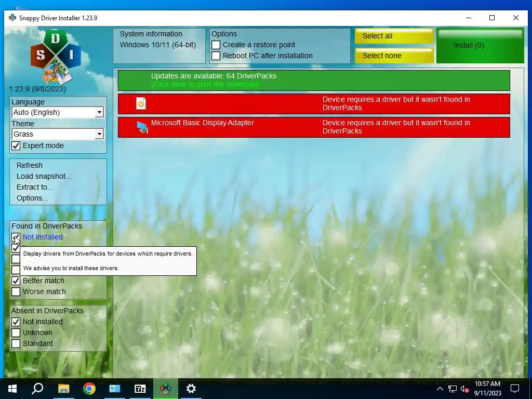Image resolution: width=532 pixels, height=399 pixels.
Task: Click Select none button
Action: [x=394, y=56]
